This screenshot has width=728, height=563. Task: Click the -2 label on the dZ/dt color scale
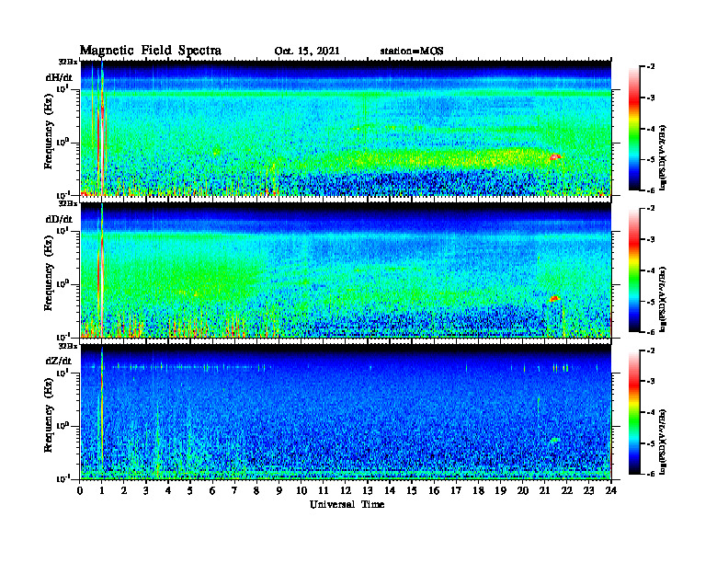click(x=651, y=350)
